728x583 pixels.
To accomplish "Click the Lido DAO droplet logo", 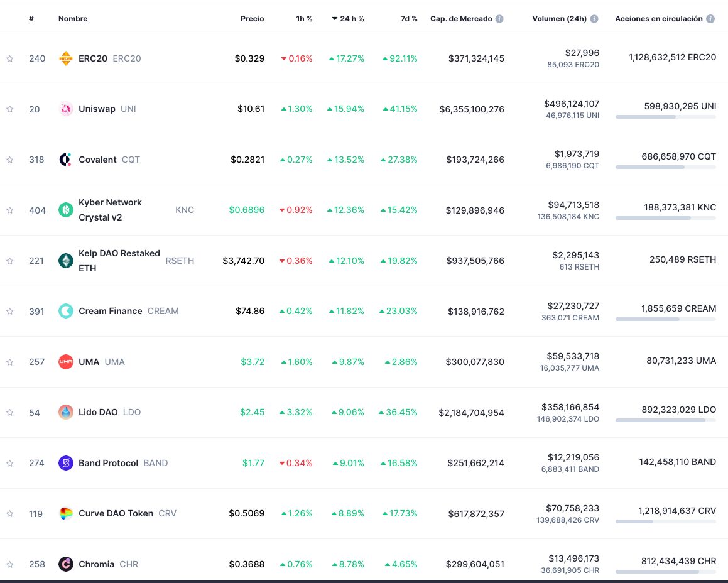I will coord(66,412).
